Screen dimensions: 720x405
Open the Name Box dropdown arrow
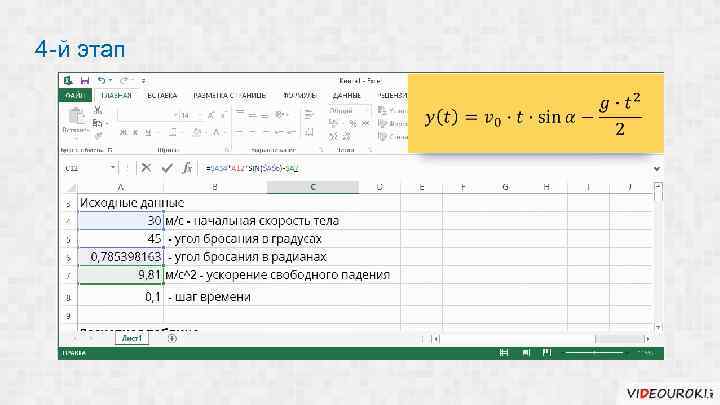point(112,168)
